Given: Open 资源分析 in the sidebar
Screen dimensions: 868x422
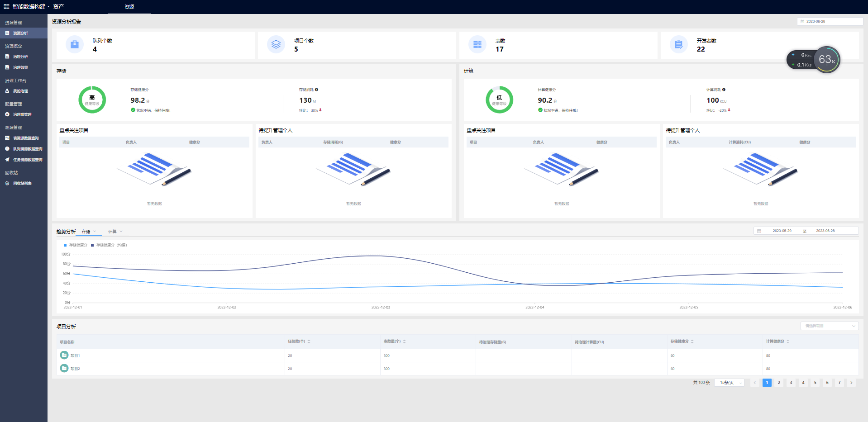Looking at the screenshot, I should point(24,33).
